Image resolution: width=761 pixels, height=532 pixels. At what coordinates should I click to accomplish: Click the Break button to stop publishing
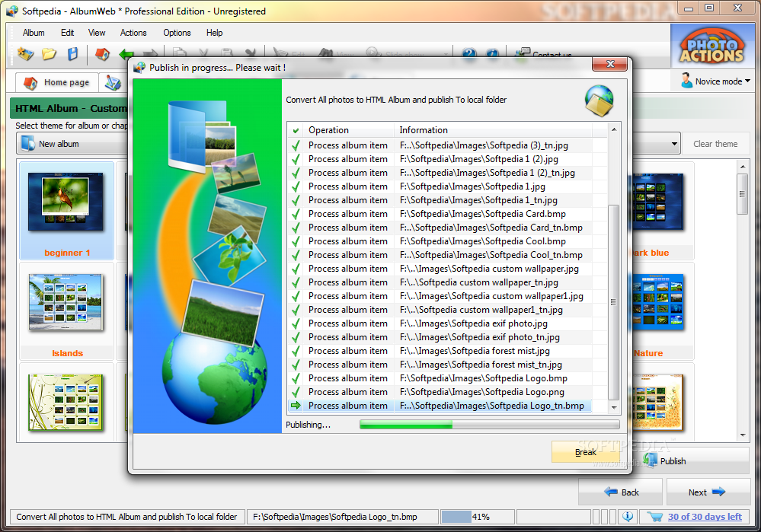(585, 452)
